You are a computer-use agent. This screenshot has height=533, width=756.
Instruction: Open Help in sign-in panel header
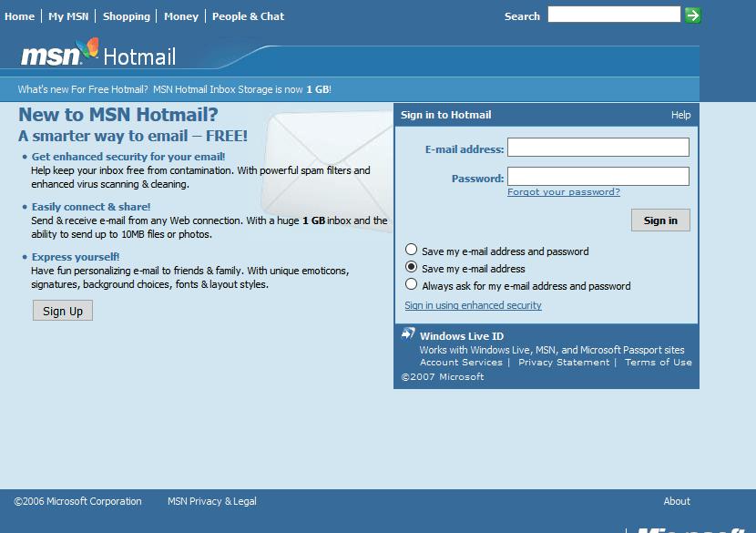click(x=680, y=115)
